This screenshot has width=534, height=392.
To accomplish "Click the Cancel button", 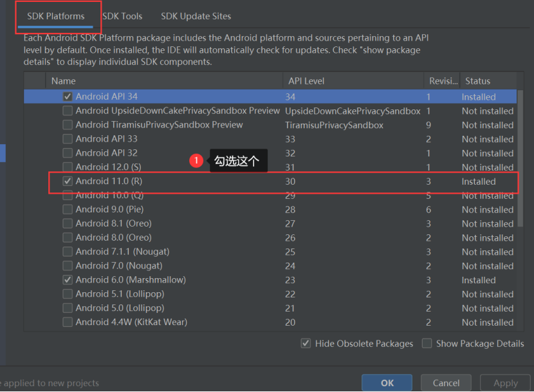I will [446, 383].
